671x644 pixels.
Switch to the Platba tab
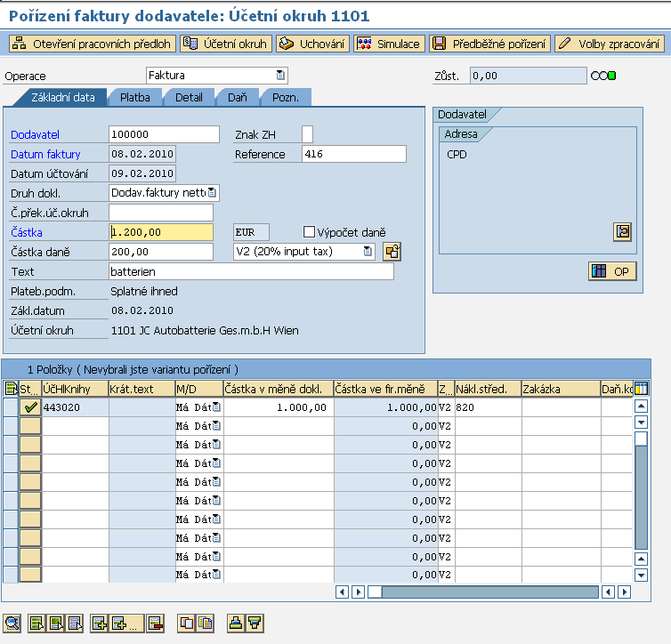tap(134, 98)
